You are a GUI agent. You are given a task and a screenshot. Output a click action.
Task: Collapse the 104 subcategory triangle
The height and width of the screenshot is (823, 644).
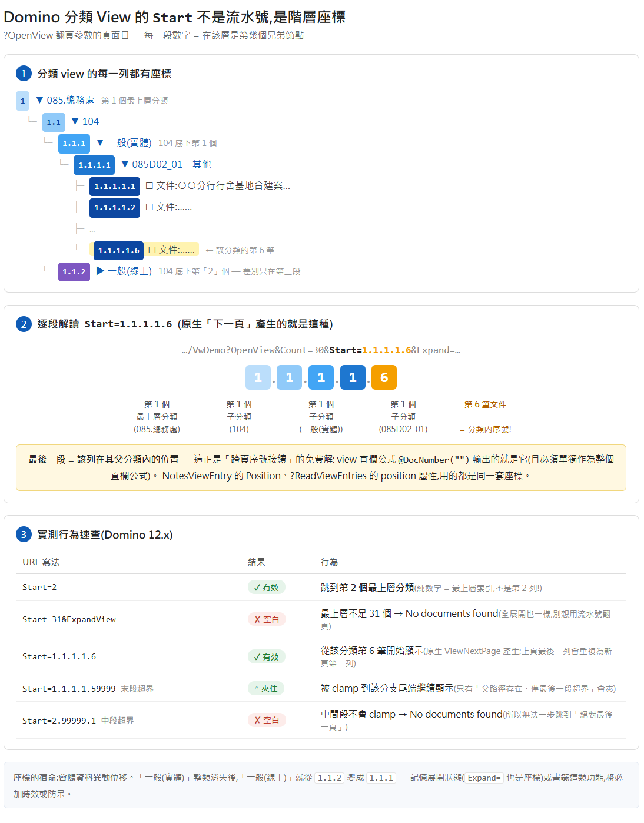[x=75, y=121]
